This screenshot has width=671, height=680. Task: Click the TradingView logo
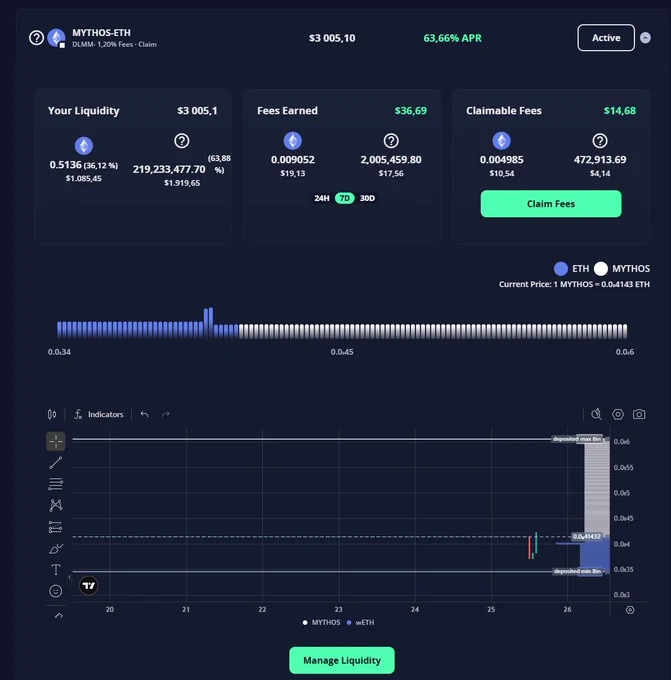click(x=89, y=586)
